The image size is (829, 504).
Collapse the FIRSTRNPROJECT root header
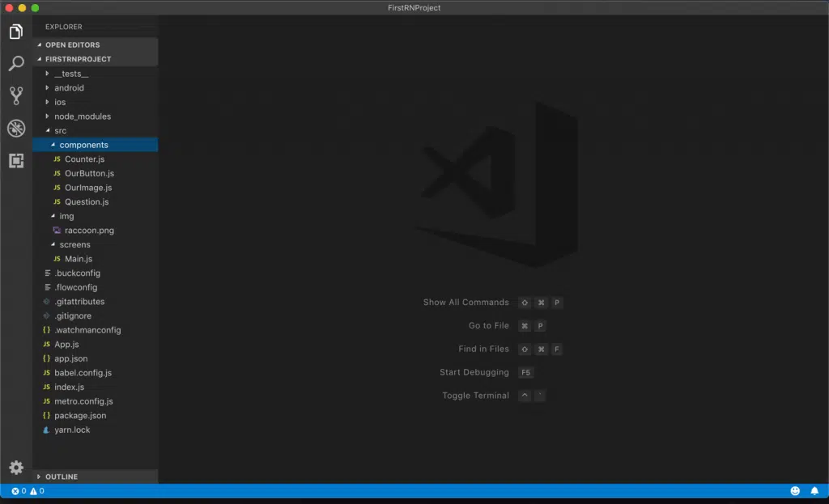(78, 59)
